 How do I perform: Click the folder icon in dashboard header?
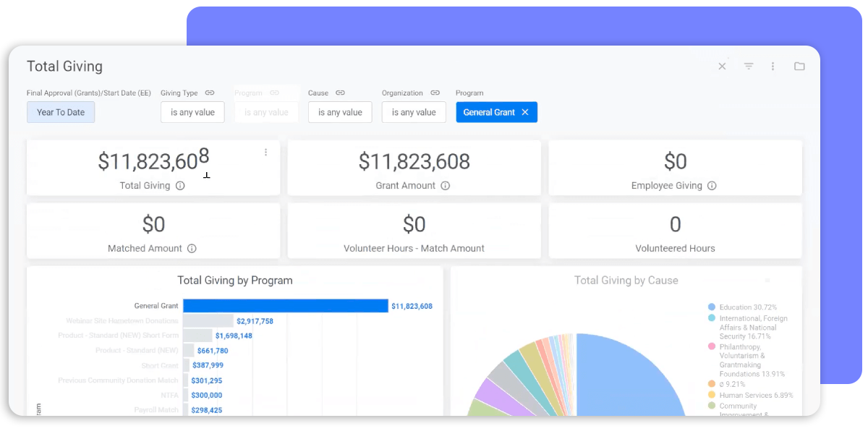point(799,67)
